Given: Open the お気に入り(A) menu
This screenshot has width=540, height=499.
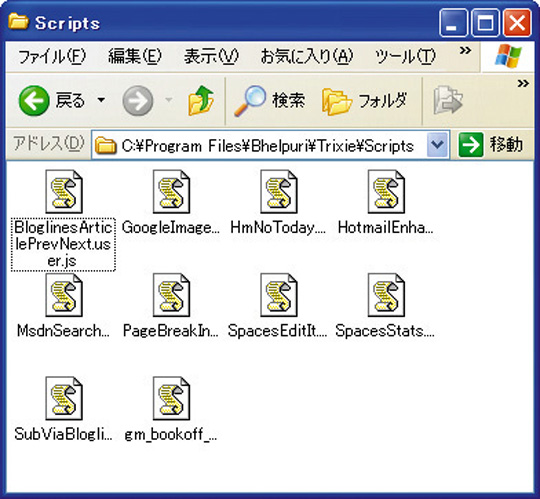Looking at the screenshot, I should pos(307,56).
